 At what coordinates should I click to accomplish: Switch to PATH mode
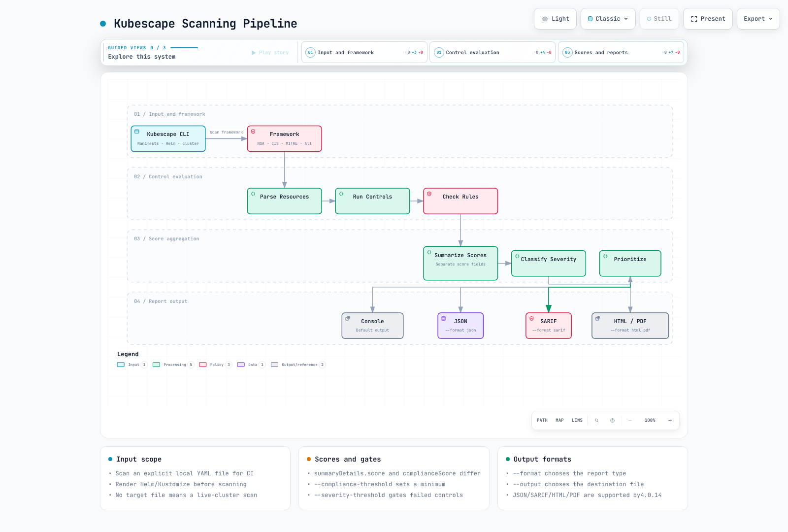[542, 420]
